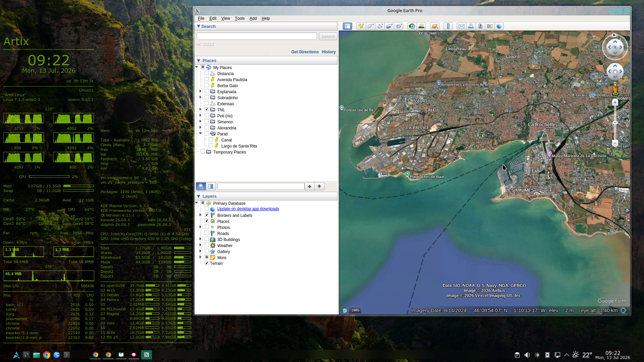This screenshot has height=362, width=644.
Task: Open the Add menu
Action: (x=253, y=18)
